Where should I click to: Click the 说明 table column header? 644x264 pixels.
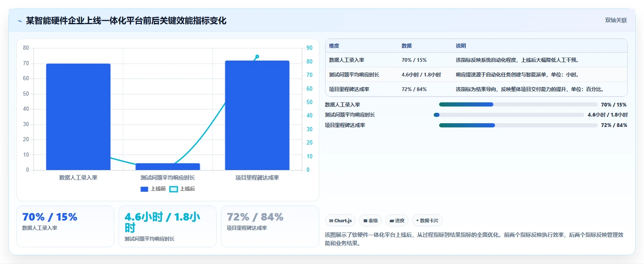[x=461, y=46]
